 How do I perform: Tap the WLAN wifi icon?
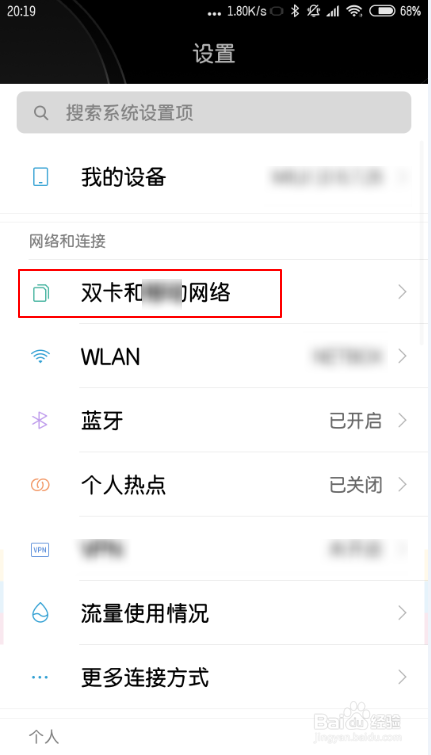pyautogui.click(x=40, y=356)
